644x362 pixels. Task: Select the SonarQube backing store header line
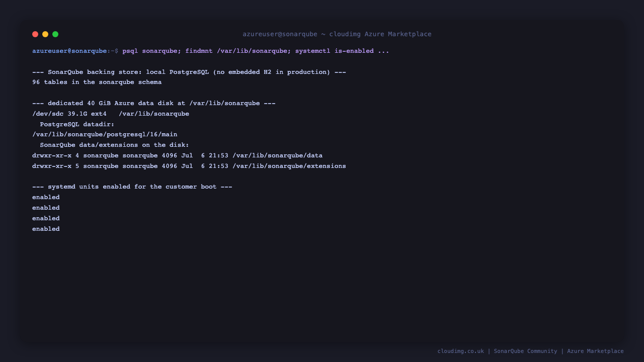189,72
